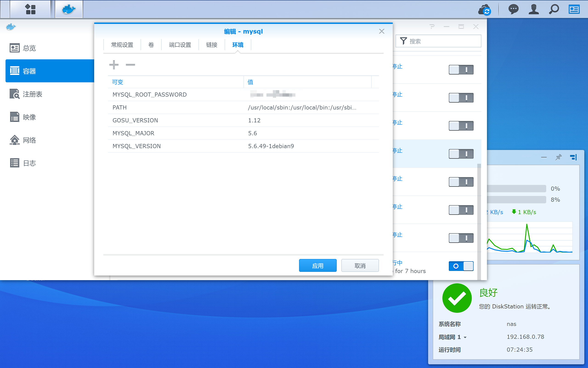Dock the widget panel to the side

tap(573, 157)
